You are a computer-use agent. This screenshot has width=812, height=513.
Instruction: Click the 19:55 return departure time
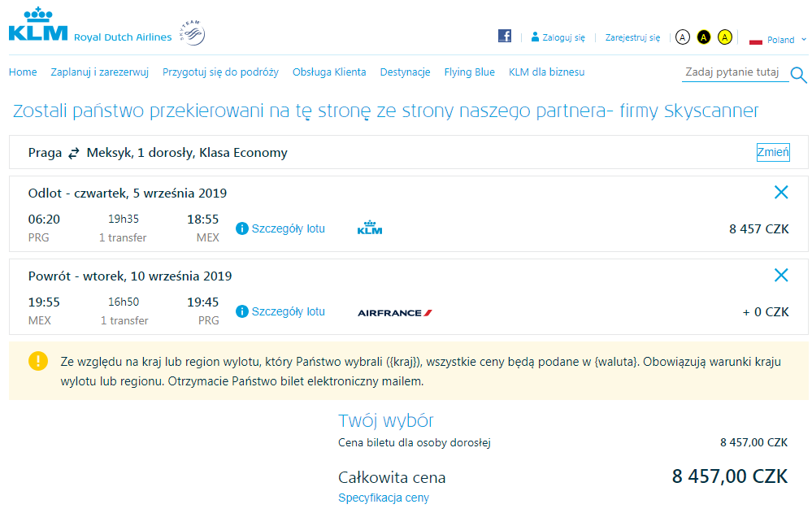(x=44, y=302)
